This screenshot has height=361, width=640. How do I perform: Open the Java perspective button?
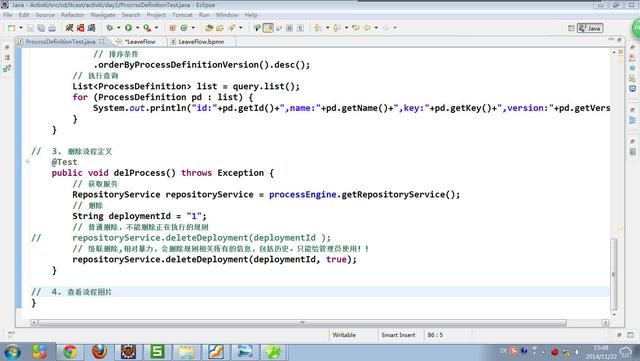coord(590,28)
